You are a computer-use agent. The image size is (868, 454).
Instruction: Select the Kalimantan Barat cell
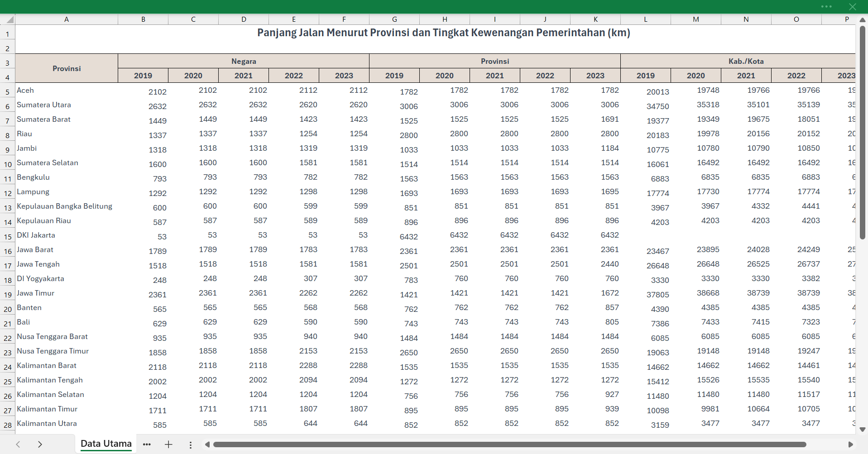(67, 365)
